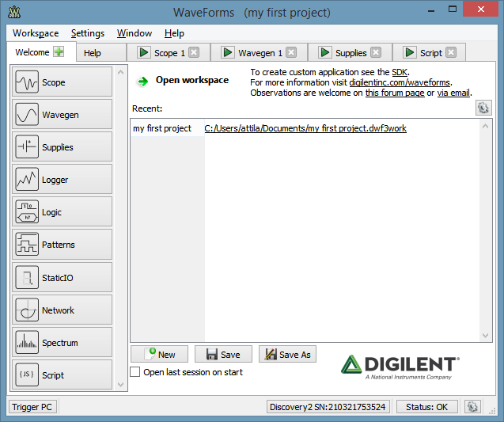Close the Wavegen 1 tab
The image size is (504, 422).
[291, 52]
